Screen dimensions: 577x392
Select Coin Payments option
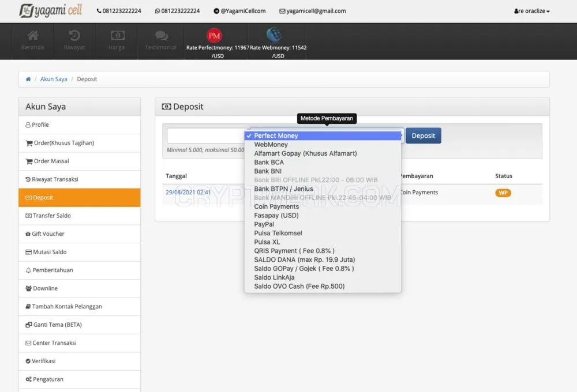tap(323, 206)
